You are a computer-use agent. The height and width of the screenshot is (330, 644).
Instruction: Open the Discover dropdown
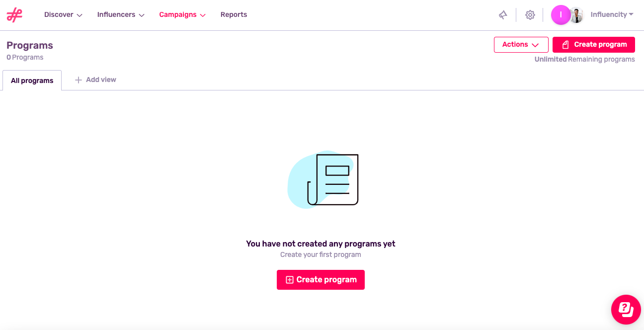point(63,15)
